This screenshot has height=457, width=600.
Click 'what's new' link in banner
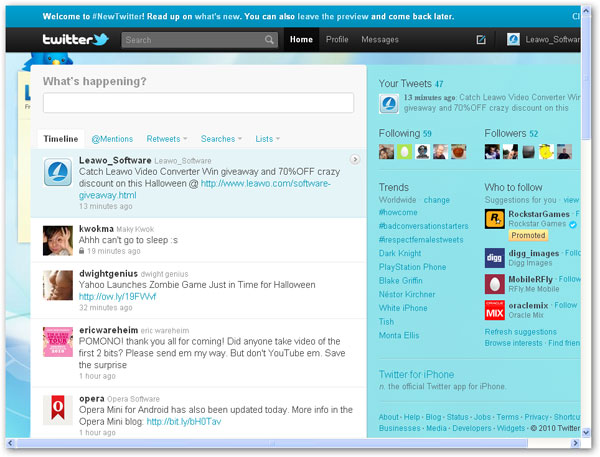coord(217,16)
